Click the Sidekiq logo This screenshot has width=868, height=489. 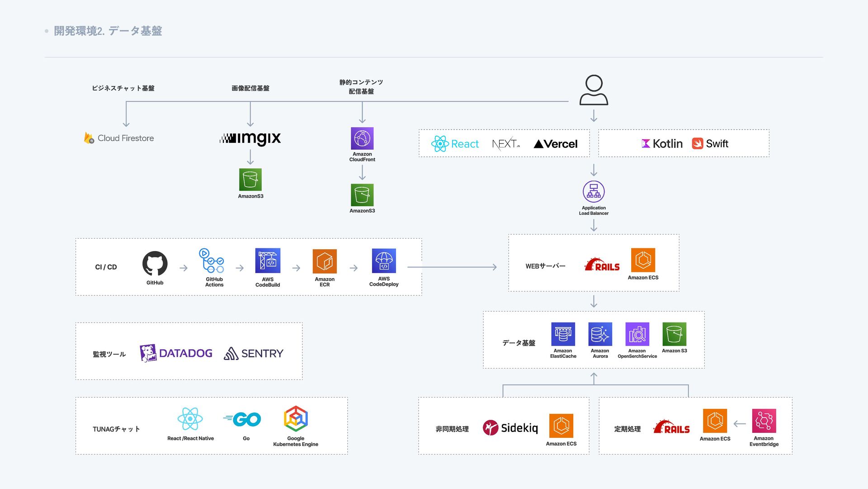(510, 427)
